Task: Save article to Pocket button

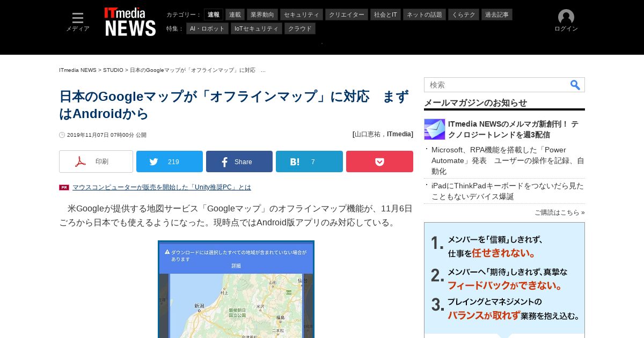Action: (x=379, y=161)
